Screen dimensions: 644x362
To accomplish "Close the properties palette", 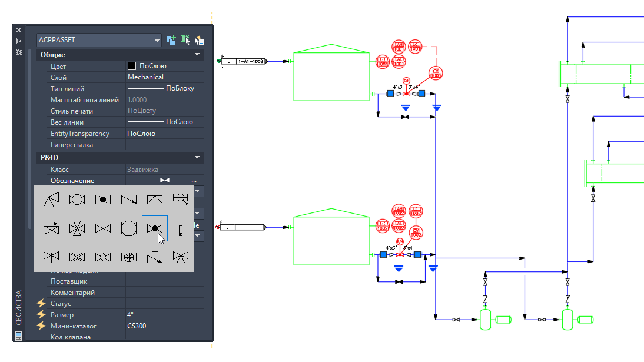I will pyautogui.click(x=18, y=30).
